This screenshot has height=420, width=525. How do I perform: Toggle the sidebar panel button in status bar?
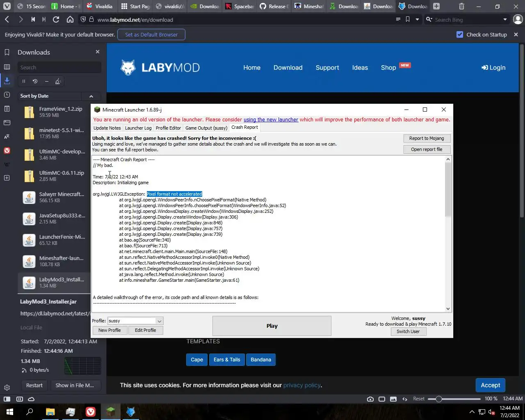click(7, 399)
